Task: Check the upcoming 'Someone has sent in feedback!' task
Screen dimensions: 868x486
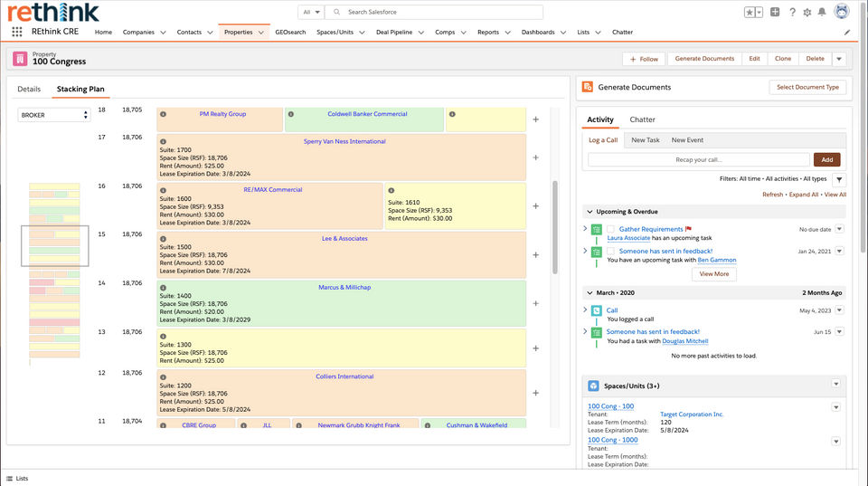Action: click(611, 251)
